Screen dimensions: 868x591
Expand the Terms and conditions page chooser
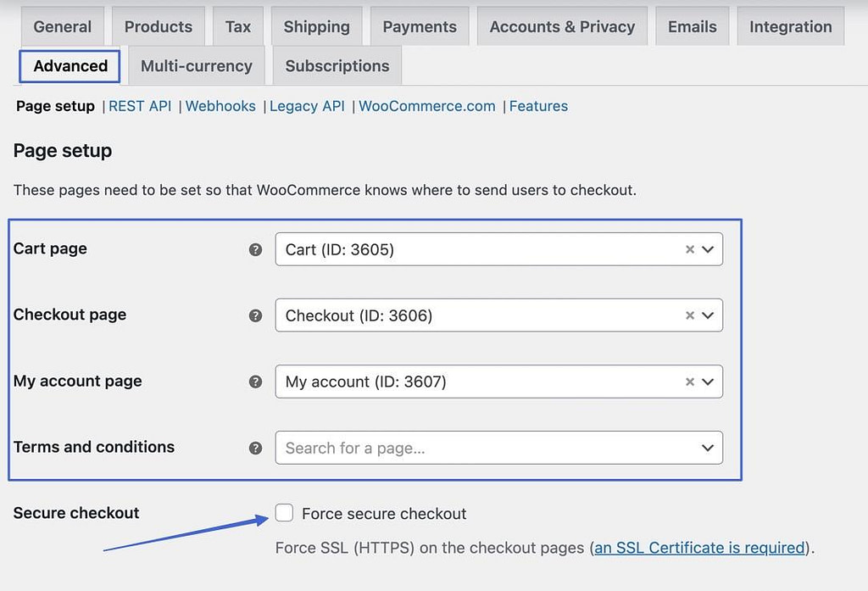pos(709,448)
